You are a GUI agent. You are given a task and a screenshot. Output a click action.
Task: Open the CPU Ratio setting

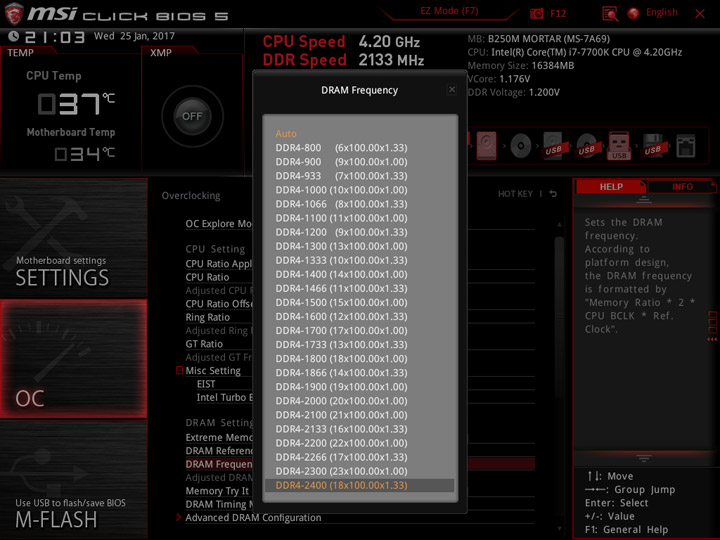[x=207, y=277]
